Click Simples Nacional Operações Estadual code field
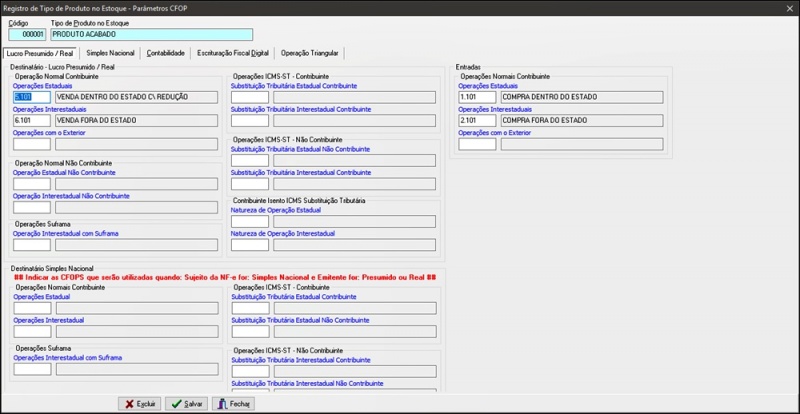The width and height of the screenshot is (800, 414). coord(32,308)
